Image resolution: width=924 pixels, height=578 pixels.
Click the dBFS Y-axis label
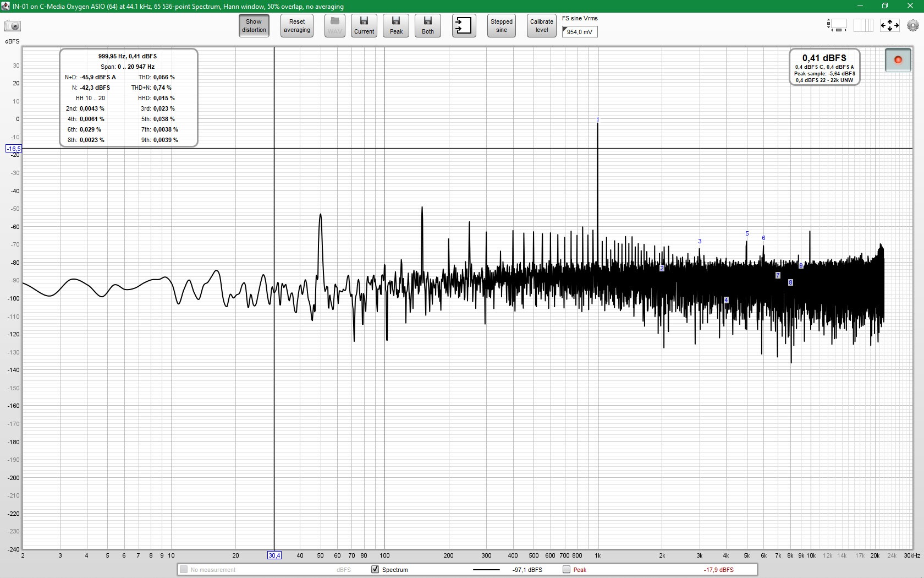(x=12, y=41)
